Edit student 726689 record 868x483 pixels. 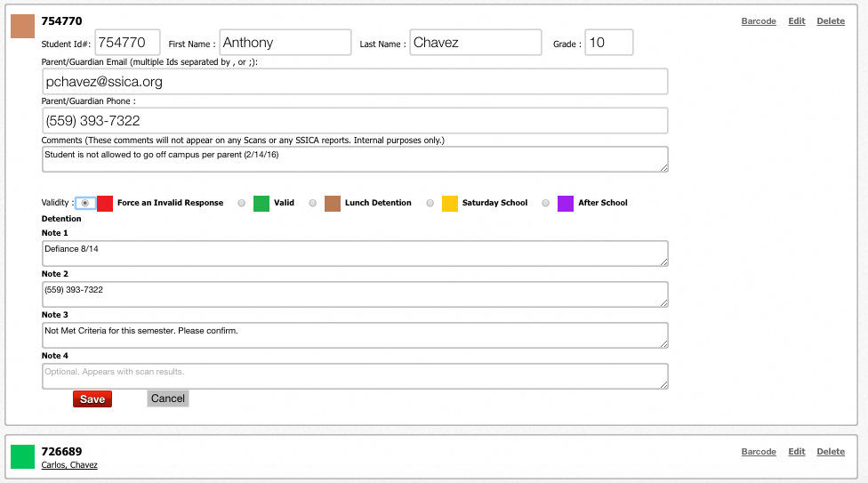797,452
